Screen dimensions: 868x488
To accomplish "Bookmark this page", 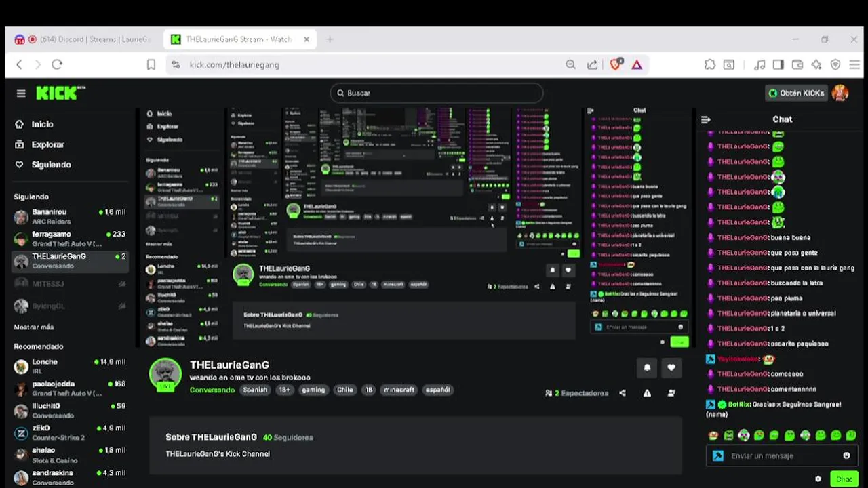I will 151,64.
